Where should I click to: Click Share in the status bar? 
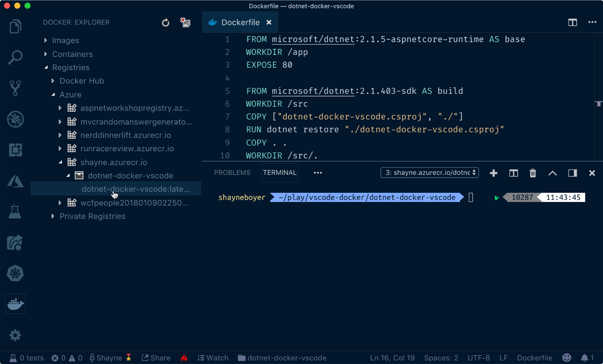pos(156,358)
